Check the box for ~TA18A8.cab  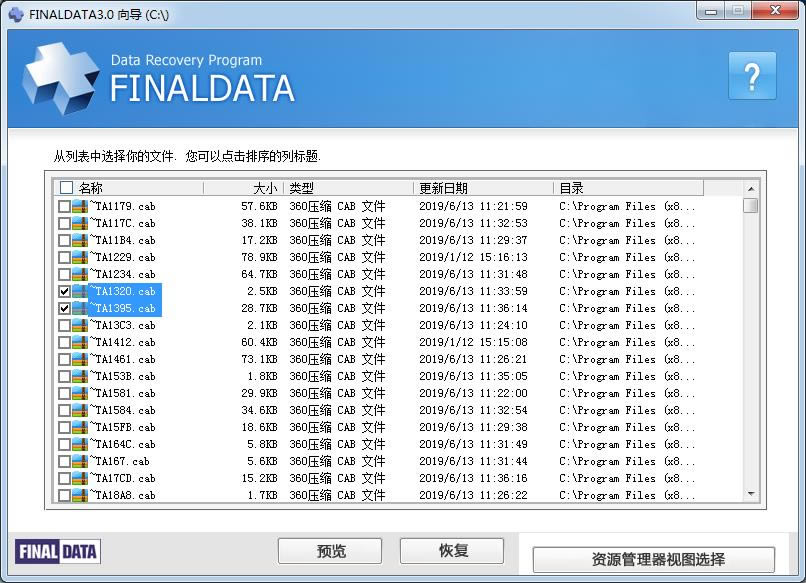(x=64, y=495)
